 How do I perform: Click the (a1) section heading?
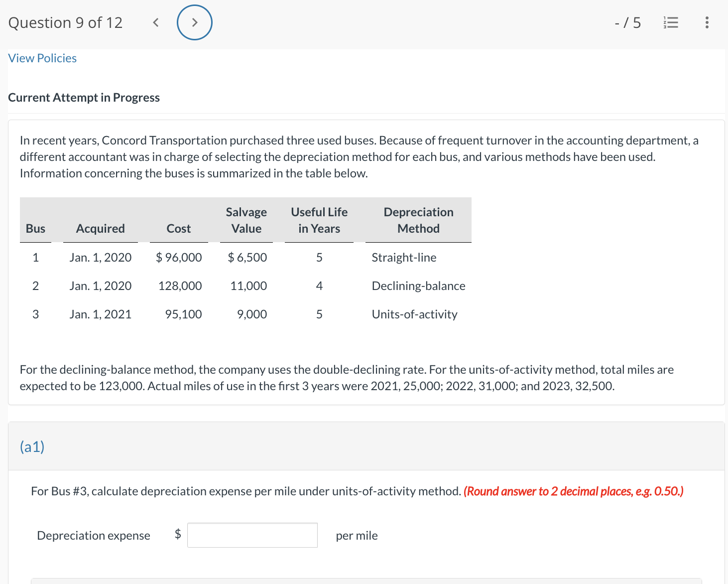(x=32, y=446)
